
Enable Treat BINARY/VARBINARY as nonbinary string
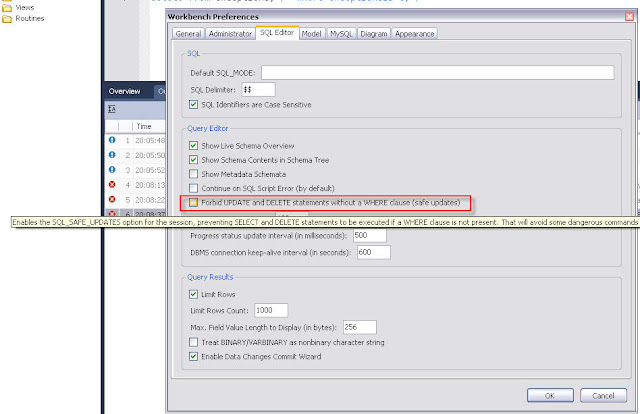pos(193,342)
